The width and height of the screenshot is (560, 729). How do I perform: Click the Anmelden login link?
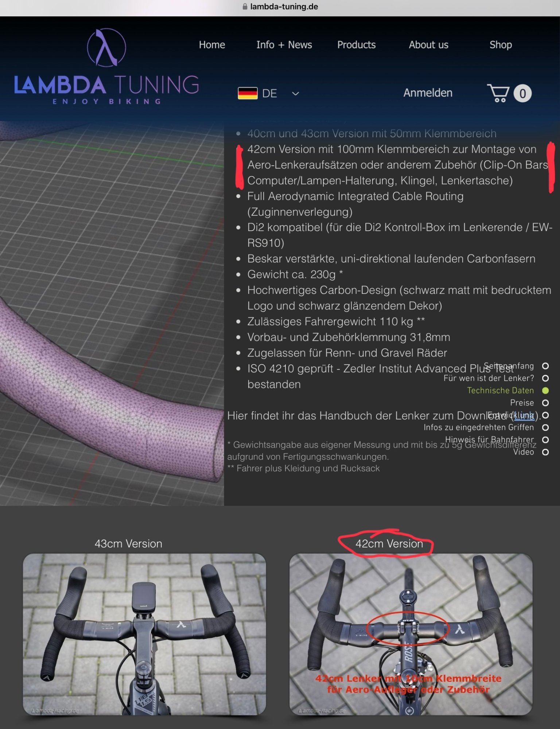pyautogui.click(x=428, y=93)
